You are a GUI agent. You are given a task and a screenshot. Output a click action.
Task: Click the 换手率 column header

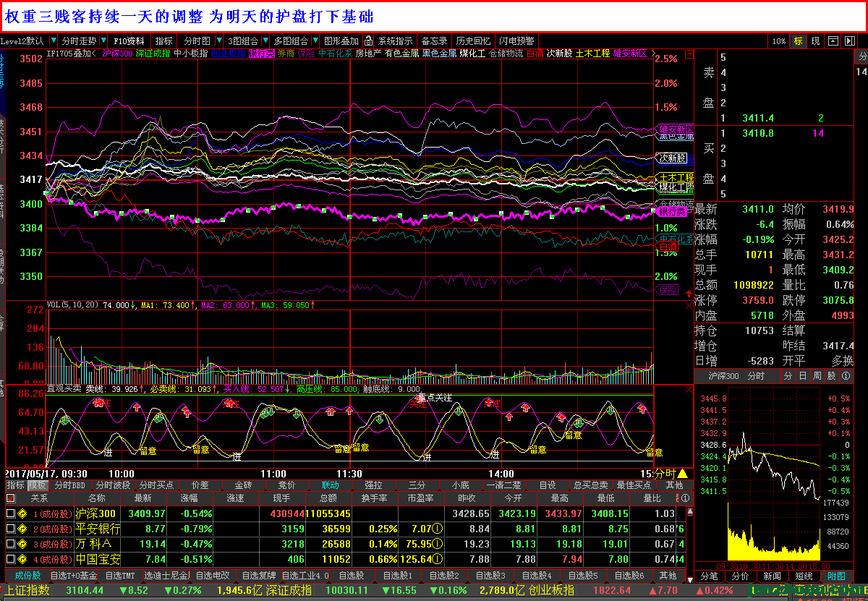(x=375, y=498)
